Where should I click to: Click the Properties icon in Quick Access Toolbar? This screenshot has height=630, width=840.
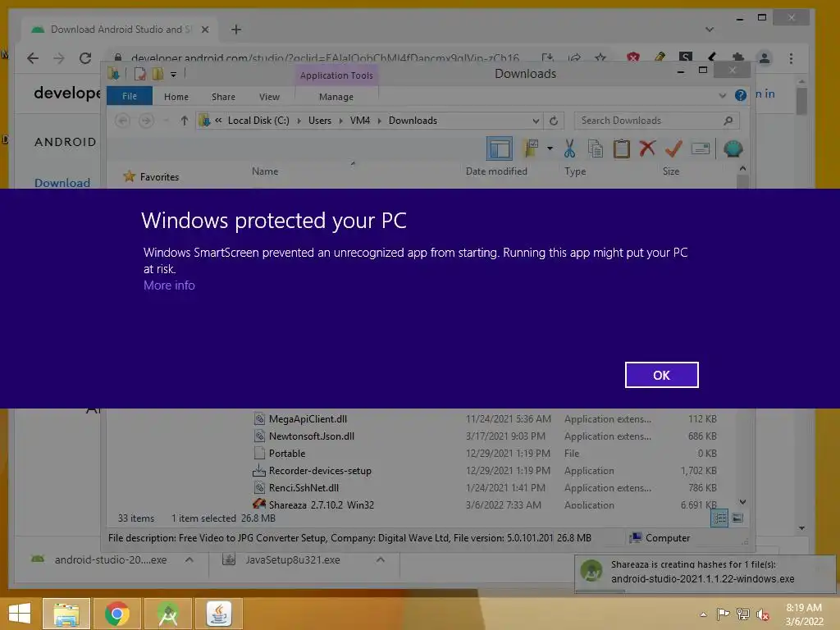tap(139, 74)
